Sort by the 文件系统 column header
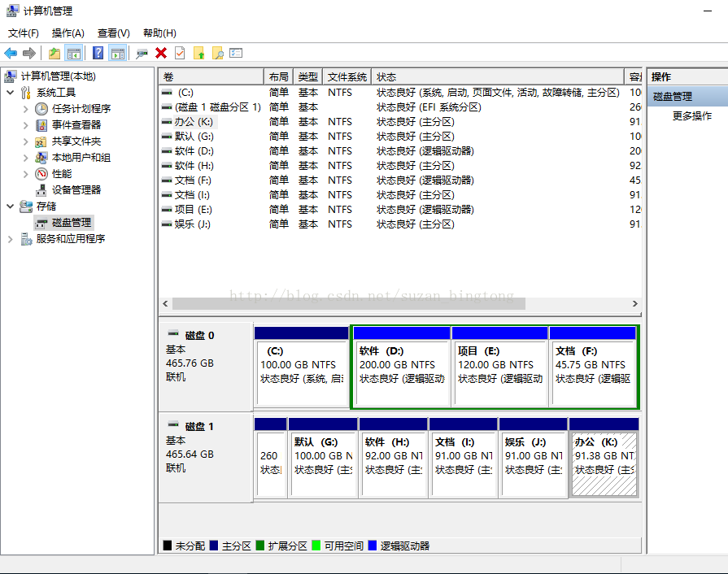Screen dimensions: 728x574 click(347, 76)
